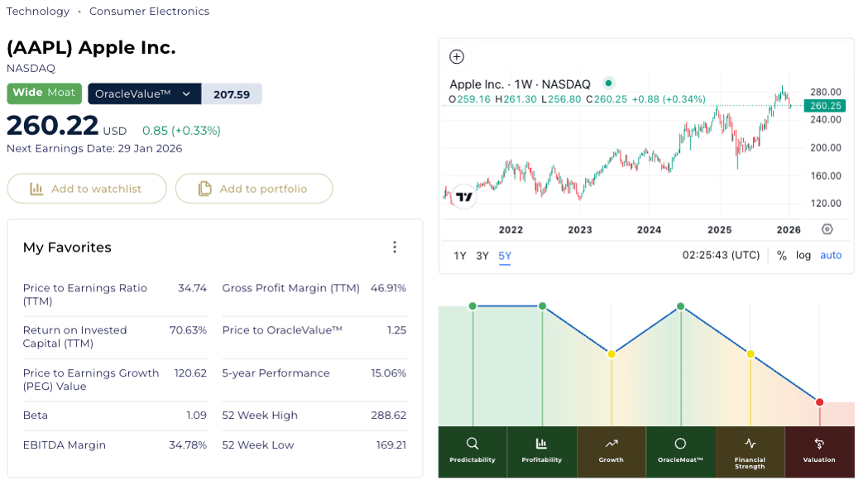The image size is (868, 490).
Task: Click the TradingView logo on the chart
Action: pos(464,197)
